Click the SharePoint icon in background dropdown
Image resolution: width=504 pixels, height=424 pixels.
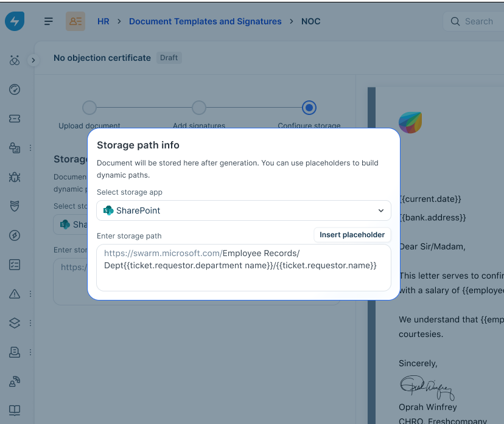pos(65,224)
